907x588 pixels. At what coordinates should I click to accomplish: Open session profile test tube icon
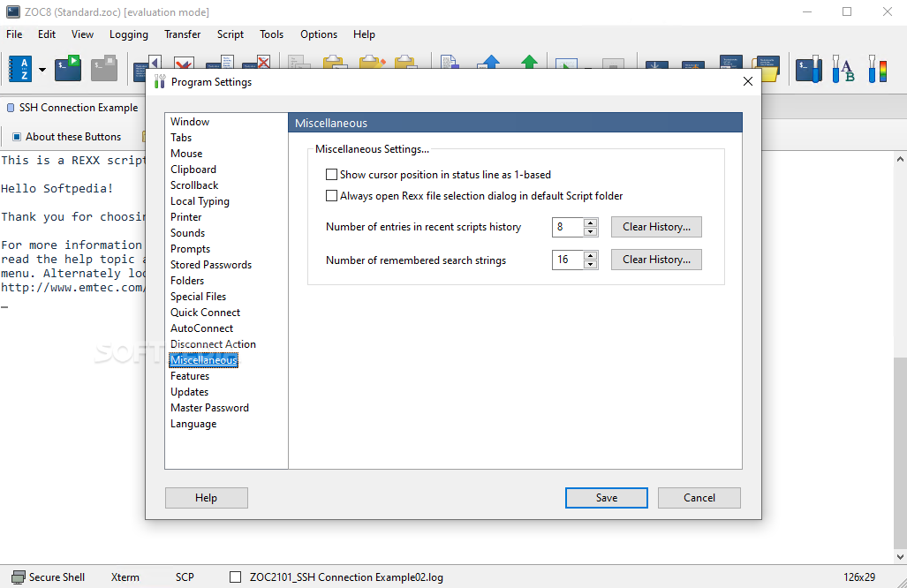pyautogui.click(x=809, y=69)
